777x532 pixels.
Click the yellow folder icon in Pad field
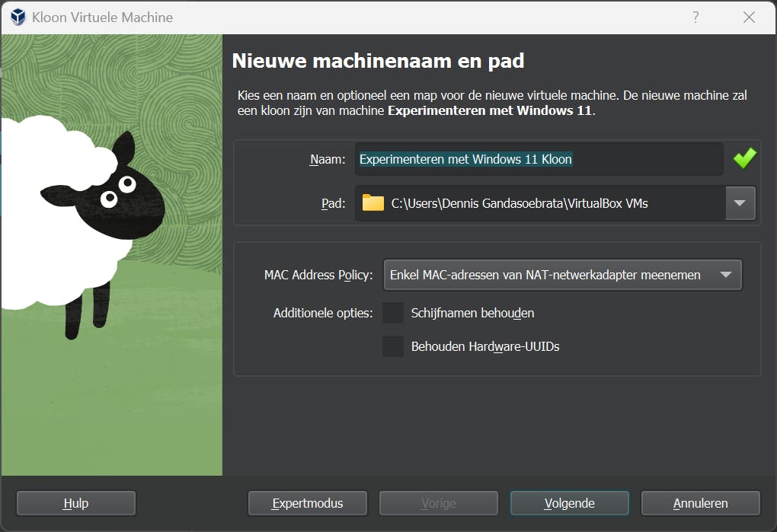point(373,203)
